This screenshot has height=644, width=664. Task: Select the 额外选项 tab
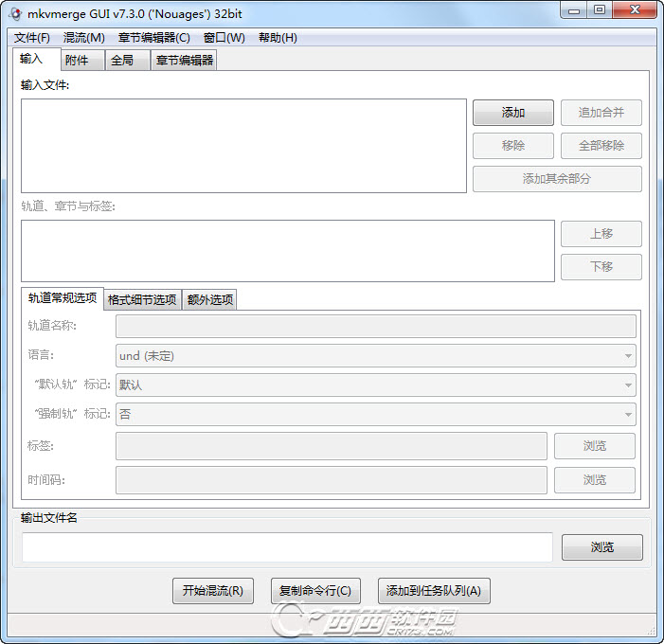tap(209, 300)
